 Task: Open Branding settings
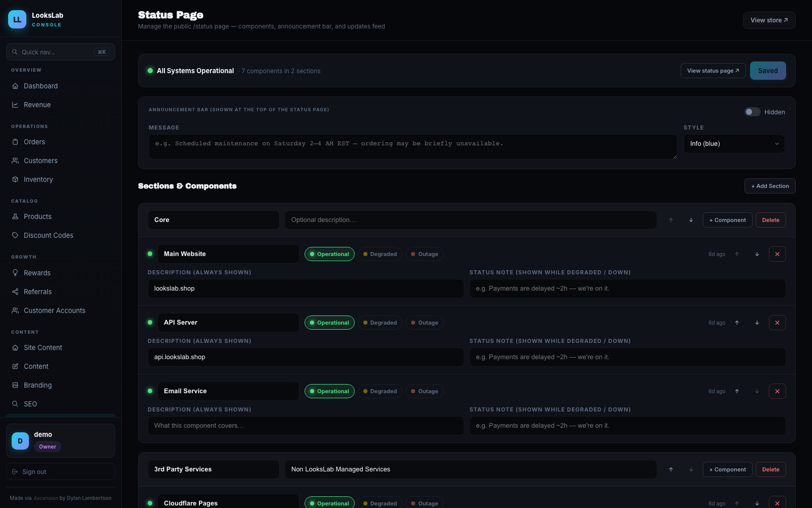[60, 385]
